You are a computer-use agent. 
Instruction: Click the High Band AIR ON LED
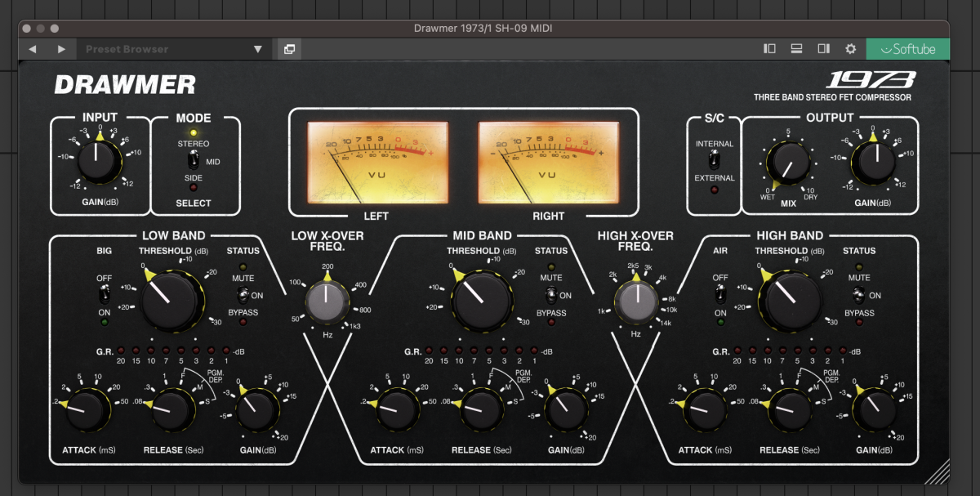(720, 322)
